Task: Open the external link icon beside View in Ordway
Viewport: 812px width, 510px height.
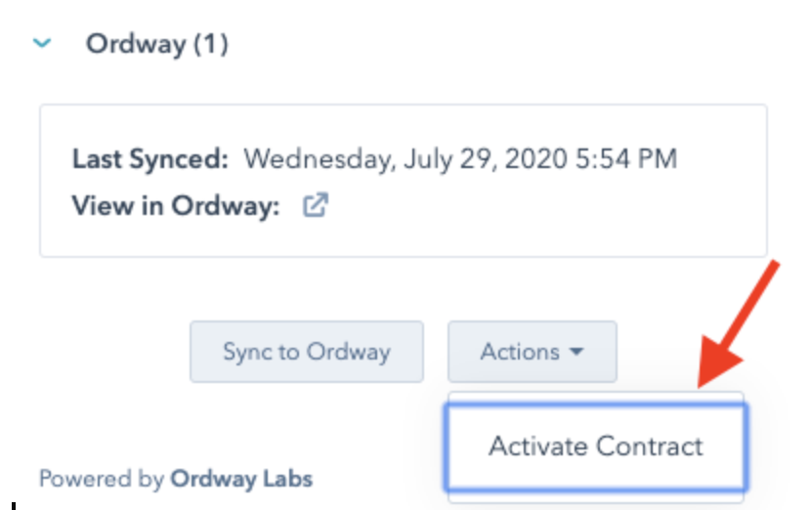Action: [x=316, y=205]
